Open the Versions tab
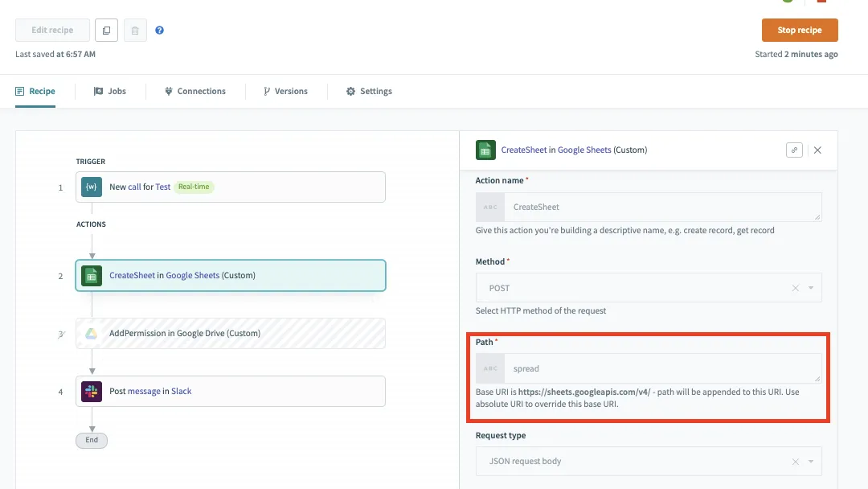The height and width of the screenshot is (489, 868). coord(285,92)
